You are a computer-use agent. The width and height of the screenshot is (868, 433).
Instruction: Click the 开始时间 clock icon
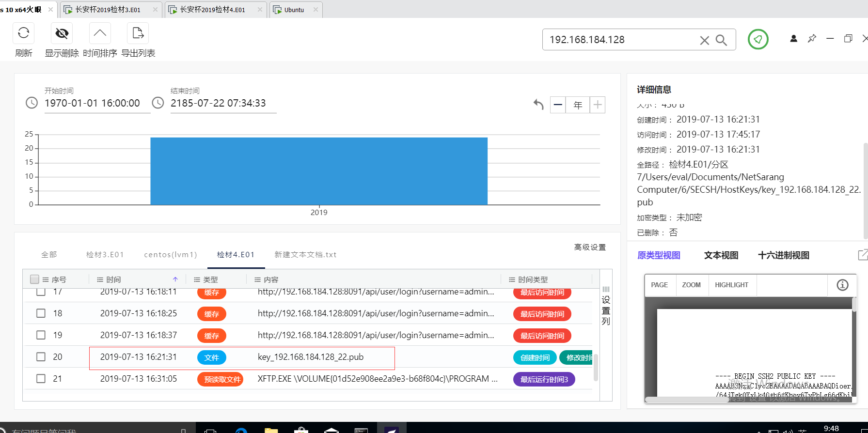pyautogui.click(x=32, y=103)
